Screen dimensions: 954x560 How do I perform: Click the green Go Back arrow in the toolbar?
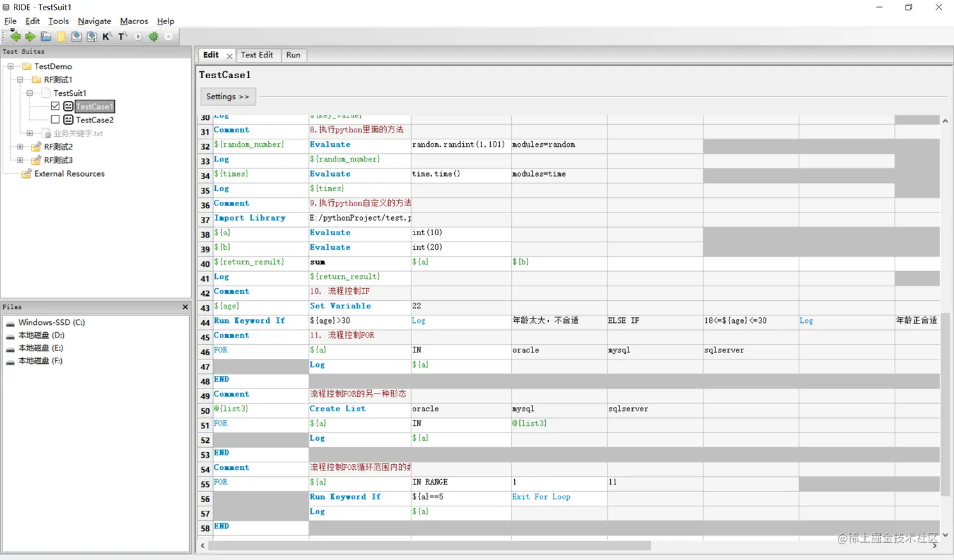15,37
